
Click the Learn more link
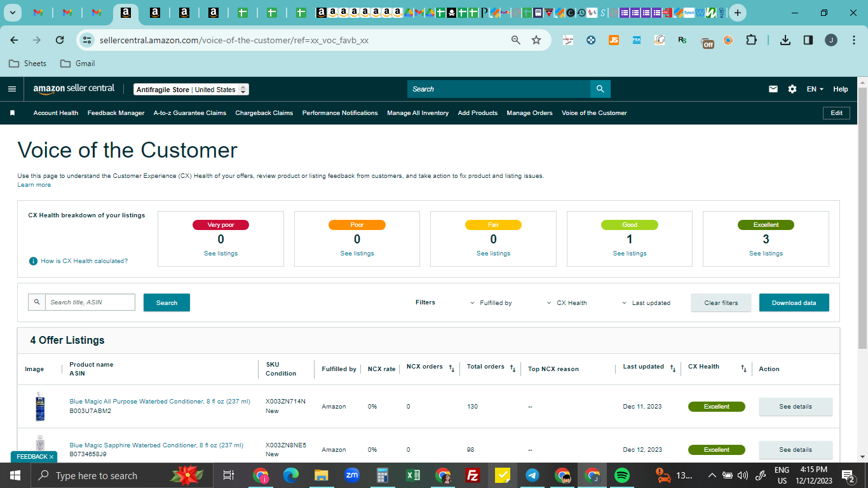[34, 185]
